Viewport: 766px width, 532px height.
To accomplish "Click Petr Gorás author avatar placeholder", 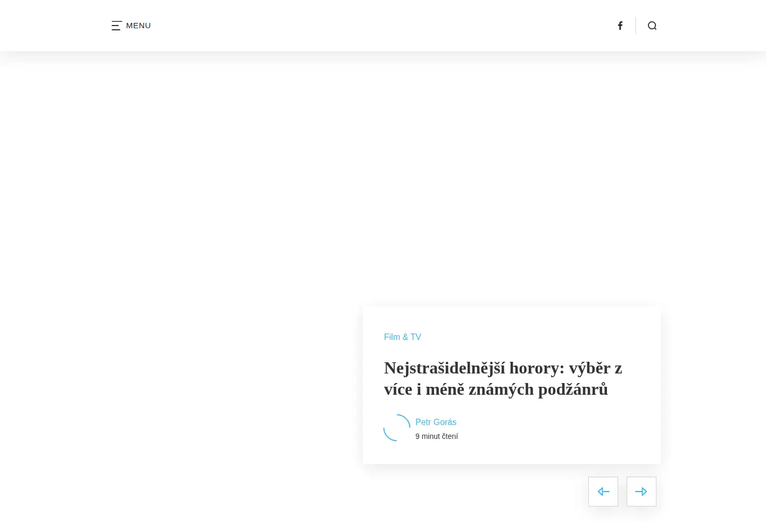I will pyautogui.click(x=397, y=428).
